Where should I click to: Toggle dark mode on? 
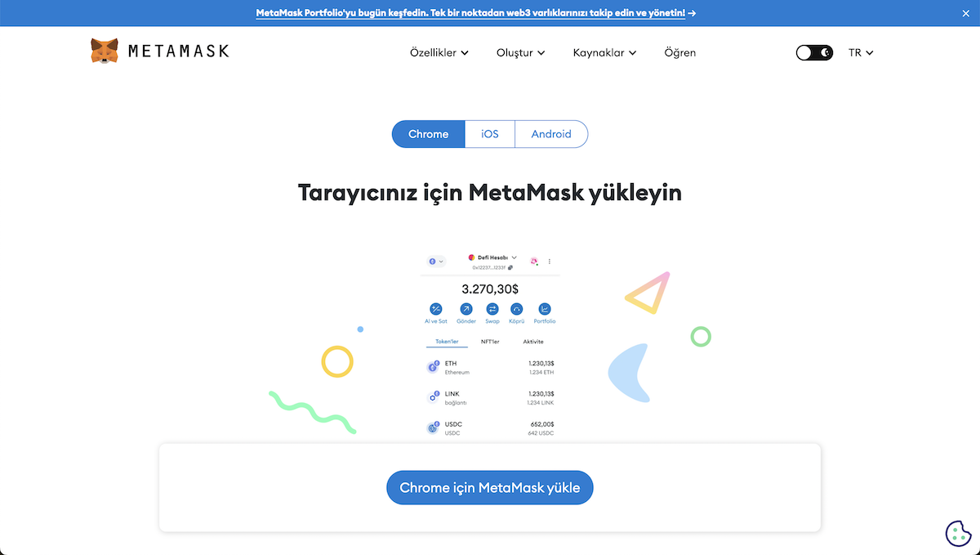[814, 51]
